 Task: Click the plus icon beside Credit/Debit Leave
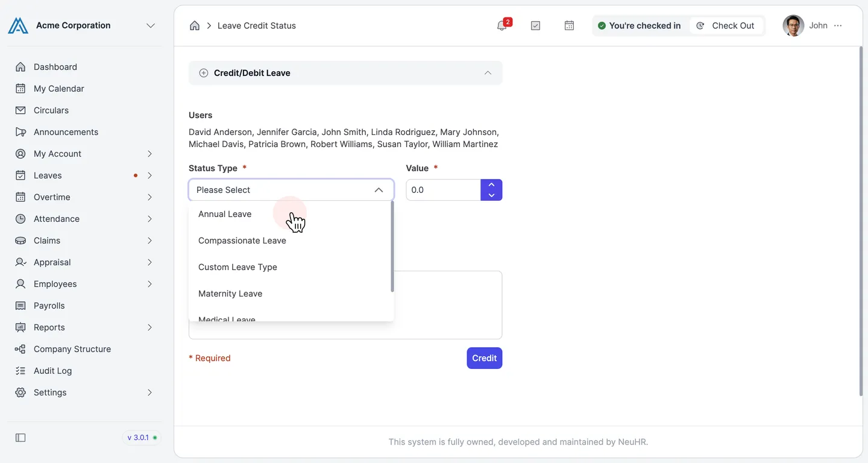pyautogui.click(x=204, y=73)
